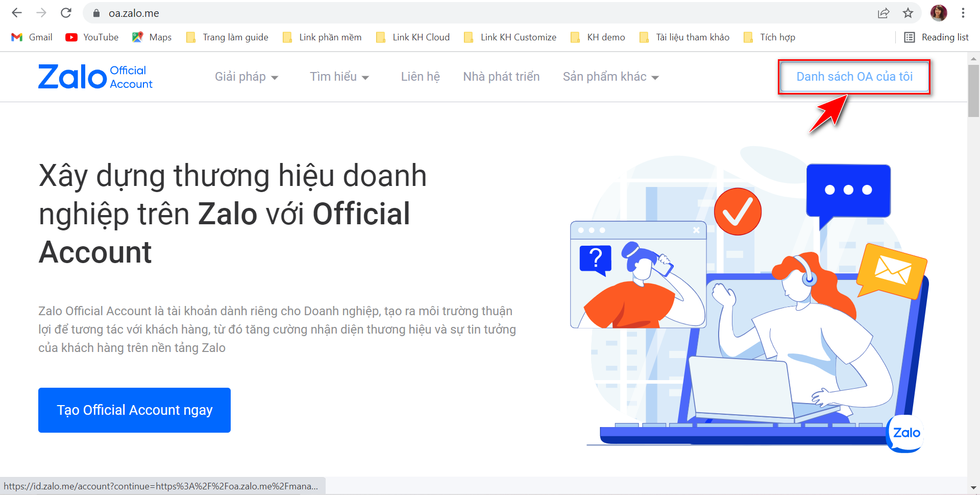Reload the oa.zalo.me page
Image resolution: width=980 pixels, height=495 pixels.
point(66,13)
